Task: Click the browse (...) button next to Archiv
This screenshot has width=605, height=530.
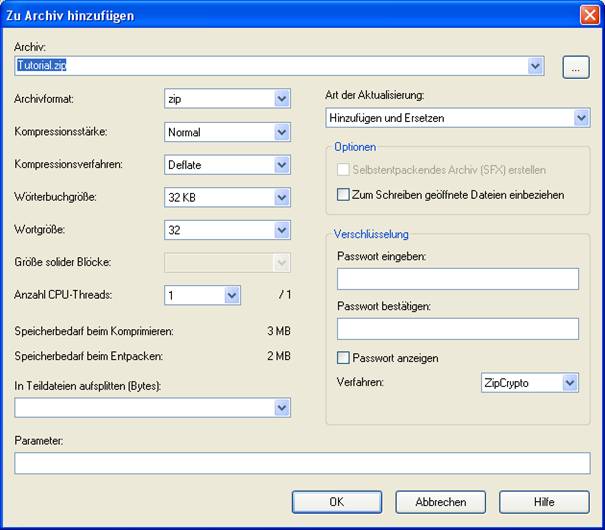Action: click(575, 67)
